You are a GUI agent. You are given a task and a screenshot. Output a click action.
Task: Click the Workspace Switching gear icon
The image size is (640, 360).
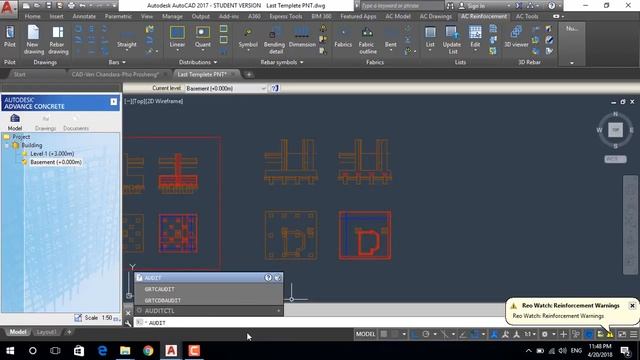[544, 334]
